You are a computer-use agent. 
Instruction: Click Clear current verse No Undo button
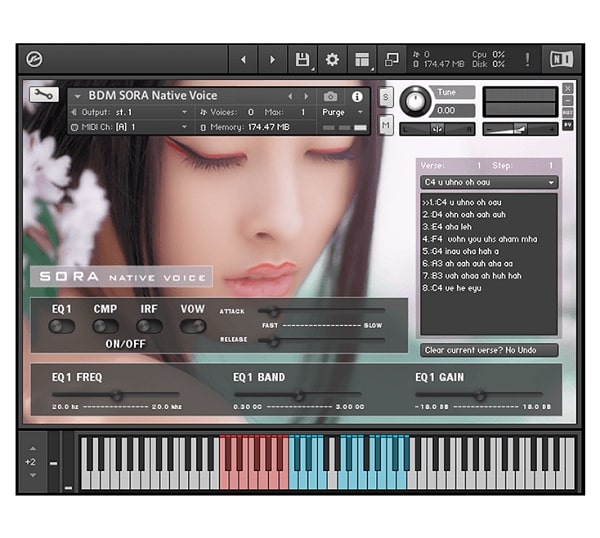(x=489, y=350)
